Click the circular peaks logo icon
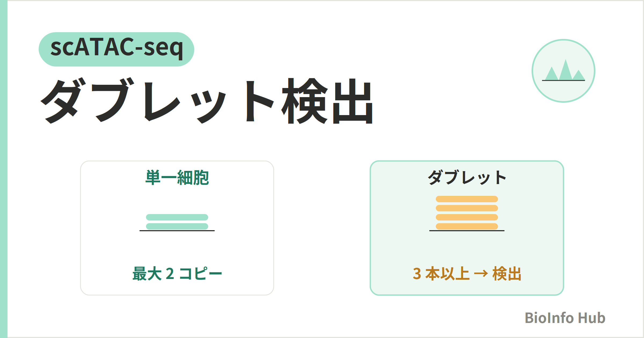Viewport: 644px width, 338px height. coord(563,71)
